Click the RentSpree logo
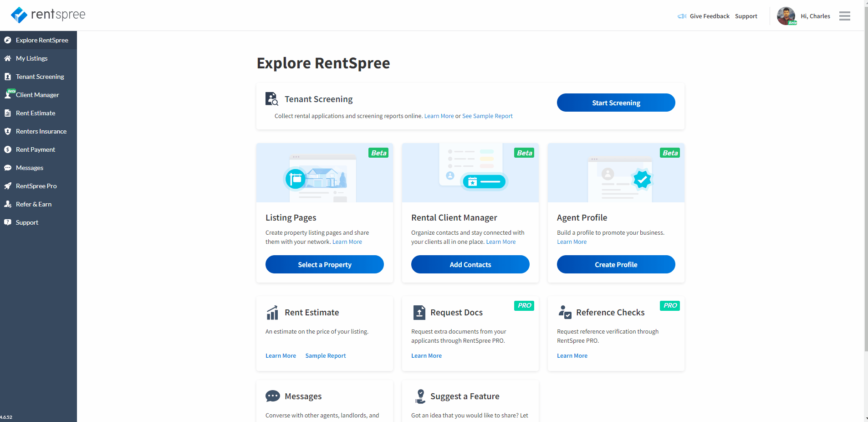868x422 pixels. pyautogui.click(x=48, y=15)
